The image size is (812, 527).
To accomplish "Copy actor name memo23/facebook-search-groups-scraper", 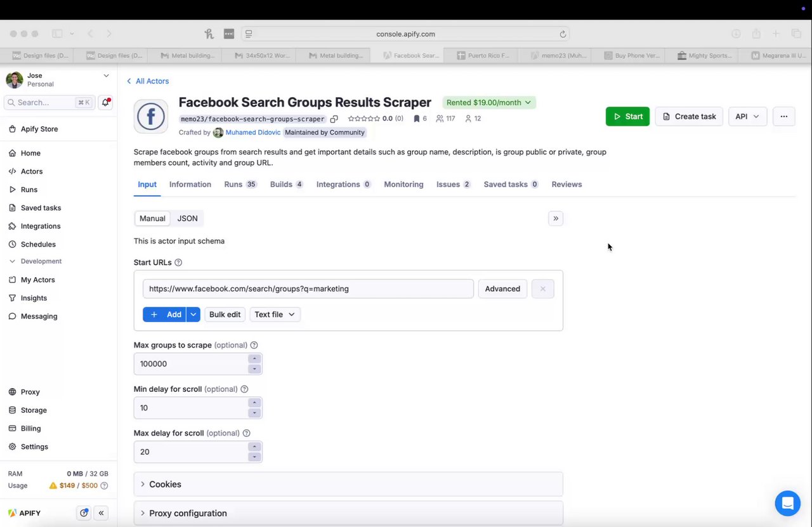I will [x=334, y=119].
